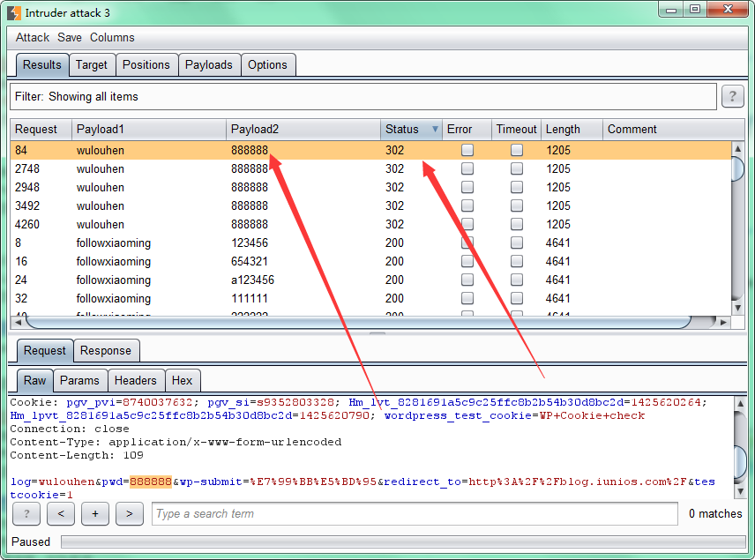
Task: Go to next search match
Action: click(130, 514)
